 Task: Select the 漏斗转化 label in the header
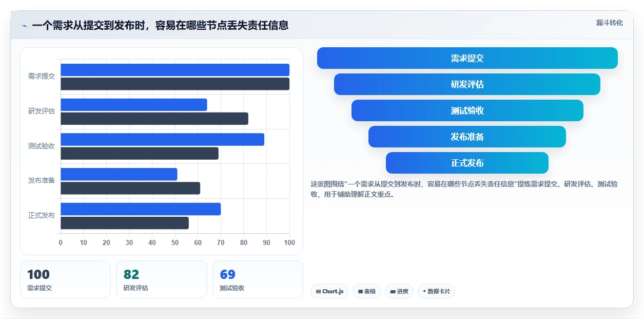(609, 23)
